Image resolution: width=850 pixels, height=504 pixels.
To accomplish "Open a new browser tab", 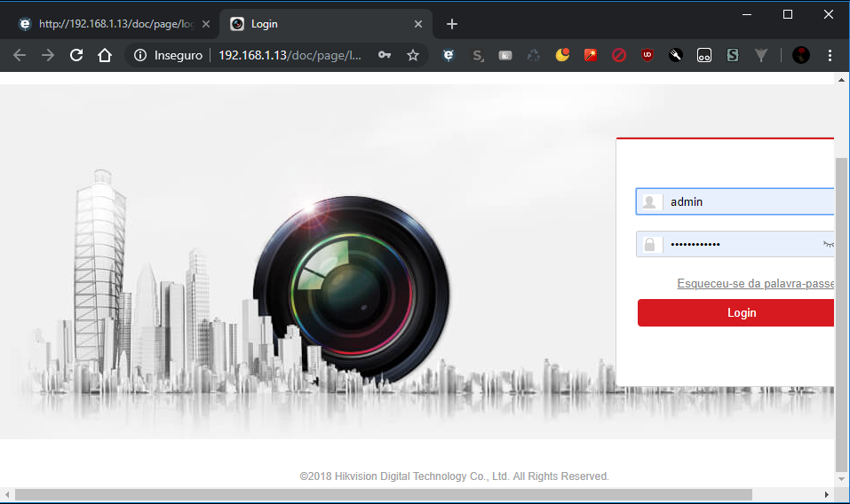I will (451, 24).
